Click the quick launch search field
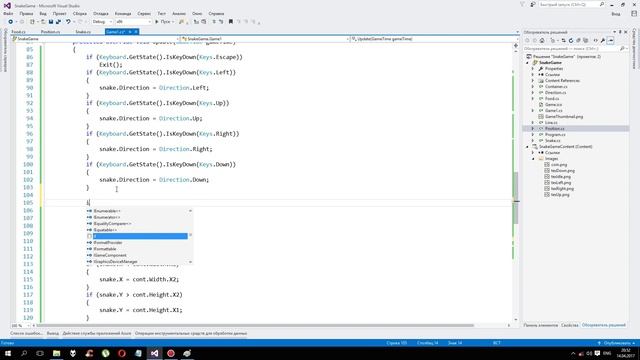 [x=571, y=4]
